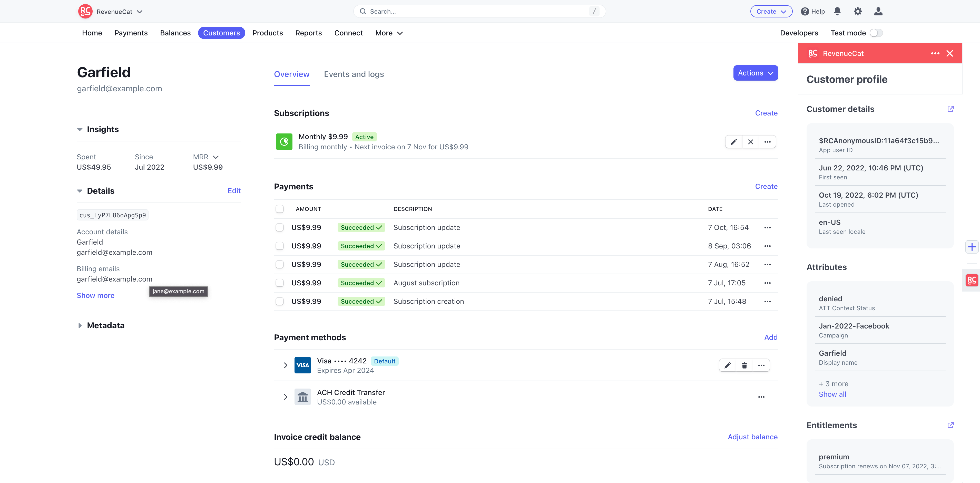Click Show all attributes link
This screenshot has width=980, height=483.
pos(832,394)
